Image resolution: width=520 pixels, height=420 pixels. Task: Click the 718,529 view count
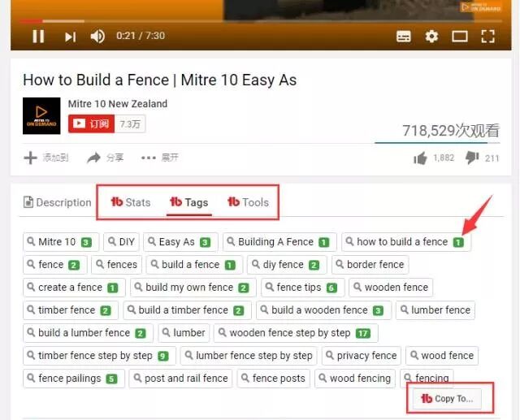point(451,131)
